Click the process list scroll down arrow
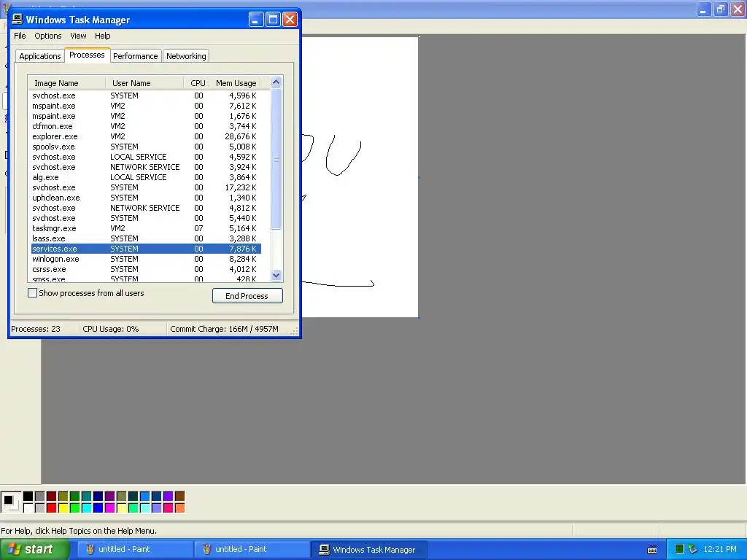The height and width of the screenshot is (560, 747). tap(276, 275)
